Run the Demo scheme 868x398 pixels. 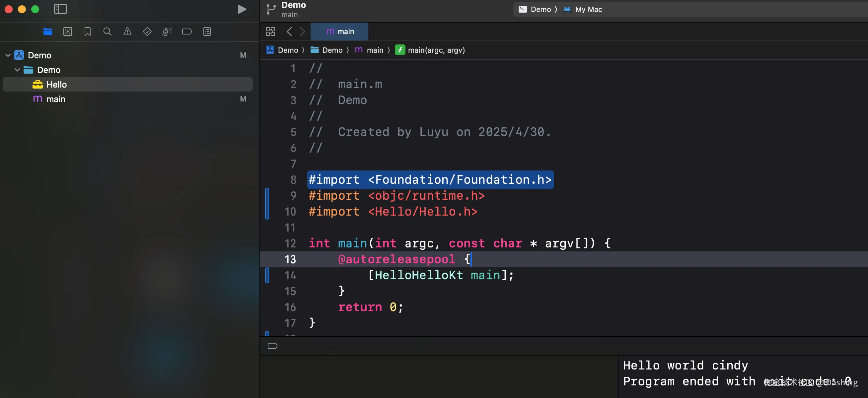[x=242, y=9]
